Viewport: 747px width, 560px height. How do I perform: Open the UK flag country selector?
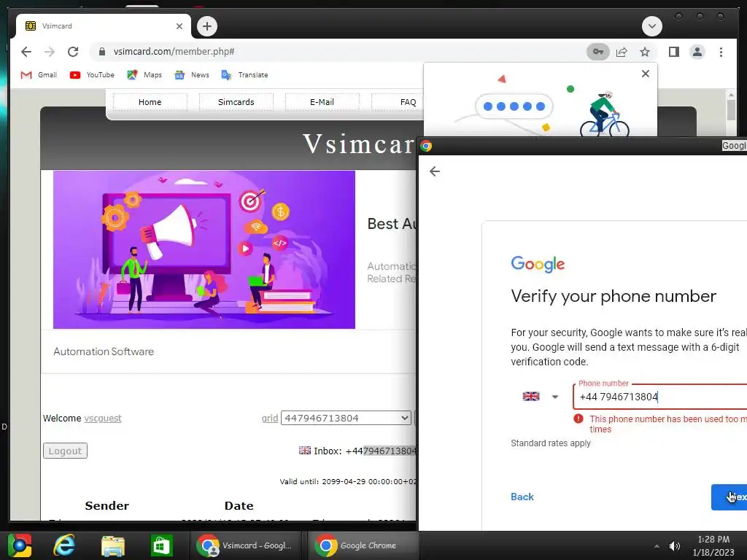click(x=541, y=396)
